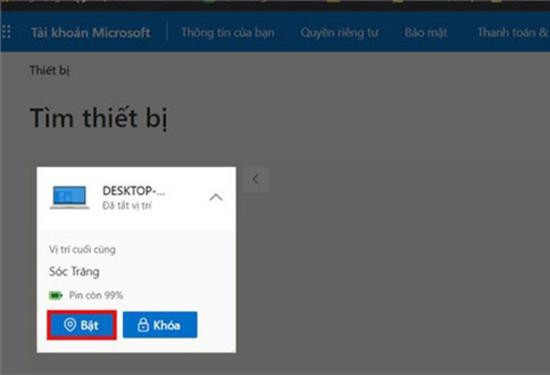Open the Thông tin của bạn tab
Viewport: 550px width, 375px height.
[228, 33]
